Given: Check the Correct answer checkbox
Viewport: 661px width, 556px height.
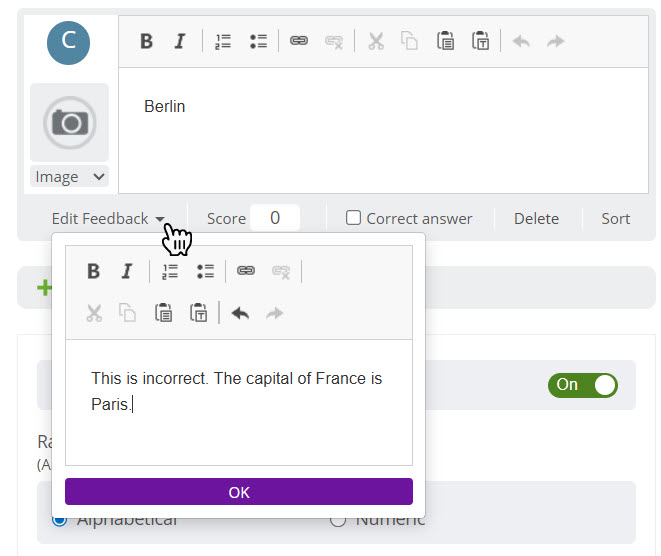Looking at the screenshot, I should point(353,218).
